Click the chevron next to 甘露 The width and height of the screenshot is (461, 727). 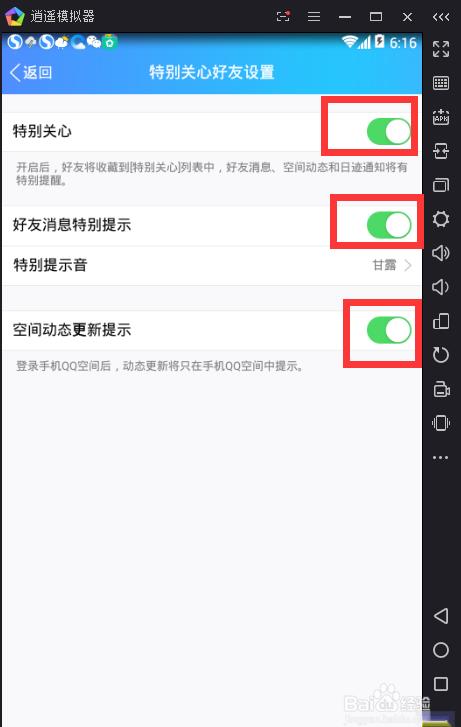click(x=408, y=265)
